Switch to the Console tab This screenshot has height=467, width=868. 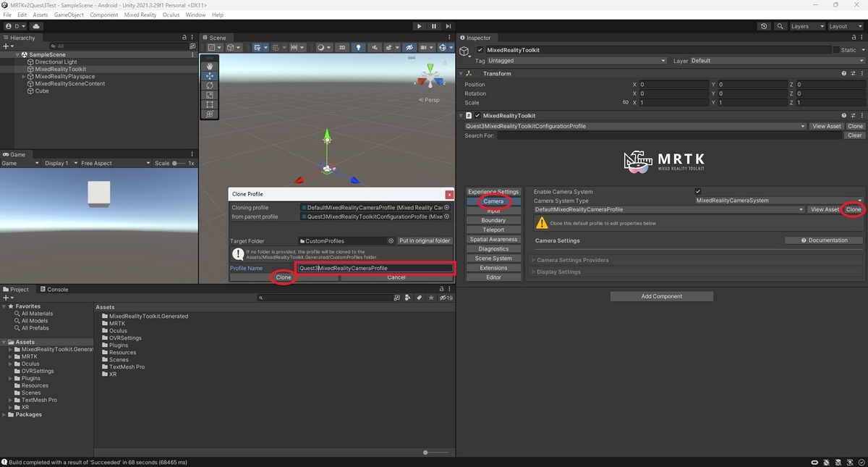tap(54, 289)
